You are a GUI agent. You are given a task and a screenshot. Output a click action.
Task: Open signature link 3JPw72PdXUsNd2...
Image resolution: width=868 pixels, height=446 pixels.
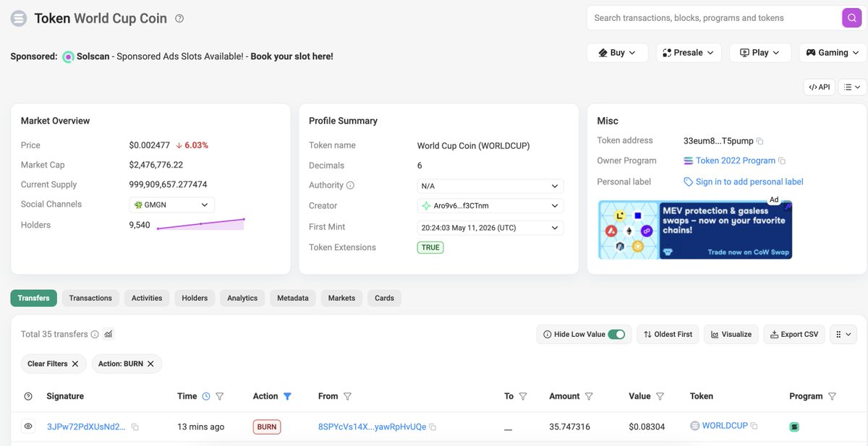[x=86, y=427]
